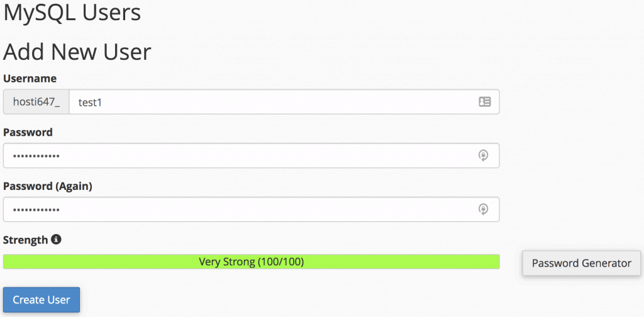The height and width of the screenshot is (317, 644).
Task: Click the Very Strong (100/100) text
Action: pos(251,262)
